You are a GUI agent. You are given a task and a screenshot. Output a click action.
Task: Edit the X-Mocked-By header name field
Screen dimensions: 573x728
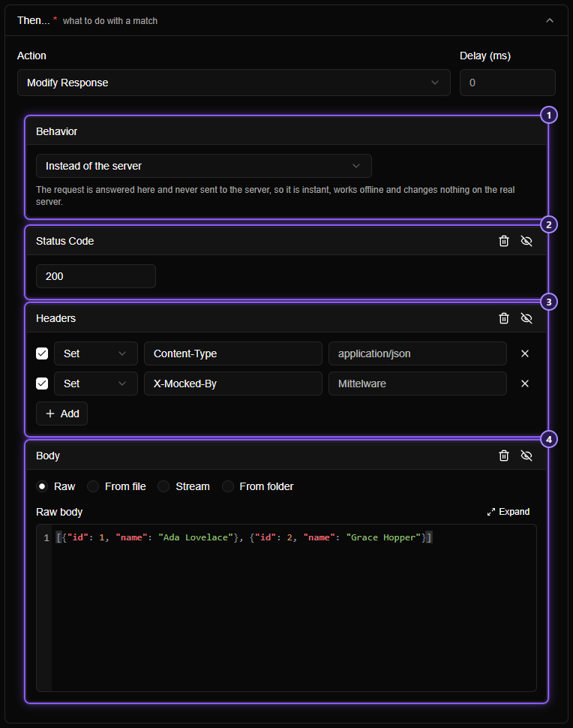[233, 384]
